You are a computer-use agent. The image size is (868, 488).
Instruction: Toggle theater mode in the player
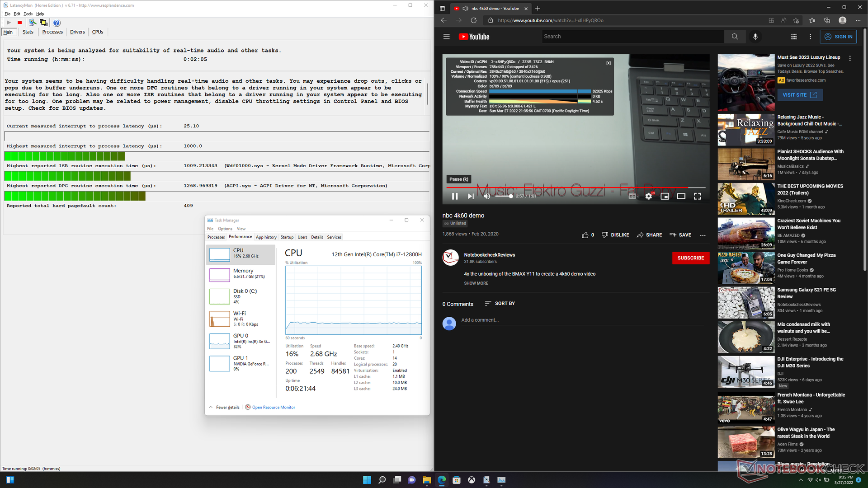click(x=681, y=196)
